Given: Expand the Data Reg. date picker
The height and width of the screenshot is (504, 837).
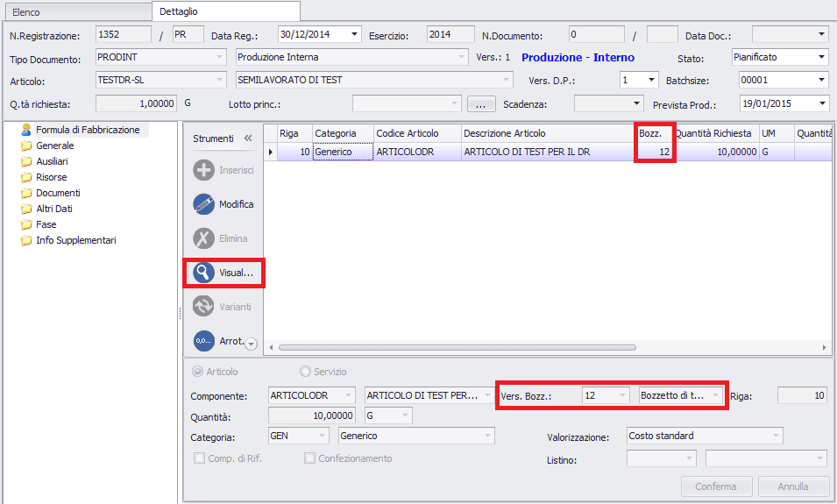Looking at the screenshot, I should (x=354, y=35).
